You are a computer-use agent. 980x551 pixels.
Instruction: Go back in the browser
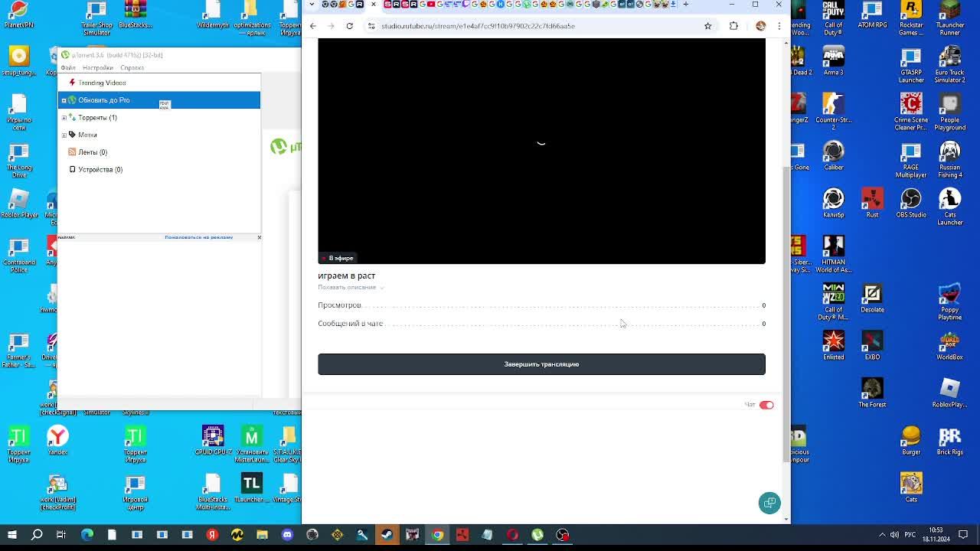point(313,26)
